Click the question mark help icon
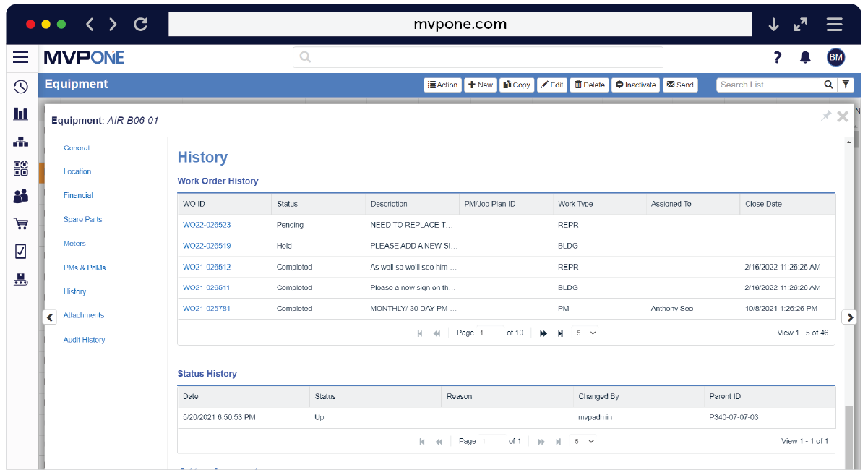Viewport: 868px width, 475px height. pyautogui.click(x=777, y=56)
